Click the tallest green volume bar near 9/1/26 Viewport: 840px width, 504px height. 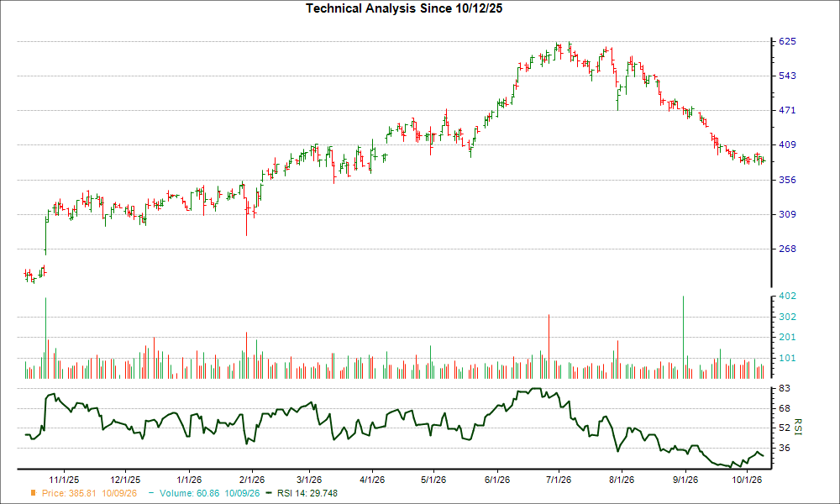pos(684,338)
